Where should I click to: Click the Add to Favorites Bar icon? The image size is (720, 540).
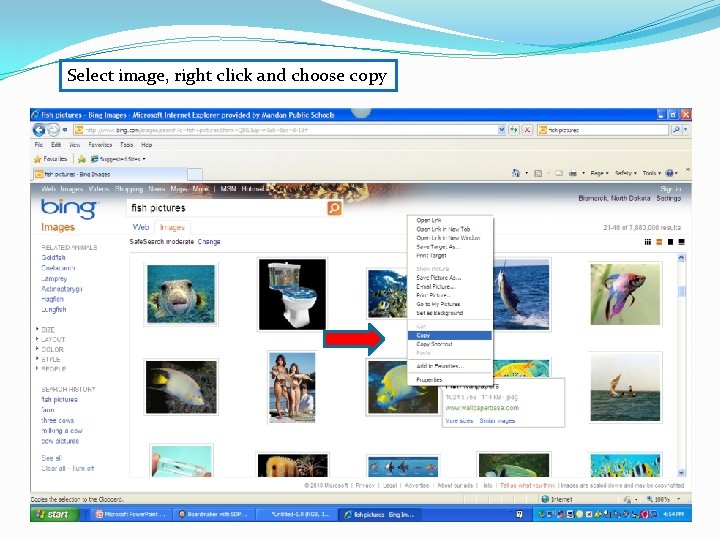click(82, 159)
